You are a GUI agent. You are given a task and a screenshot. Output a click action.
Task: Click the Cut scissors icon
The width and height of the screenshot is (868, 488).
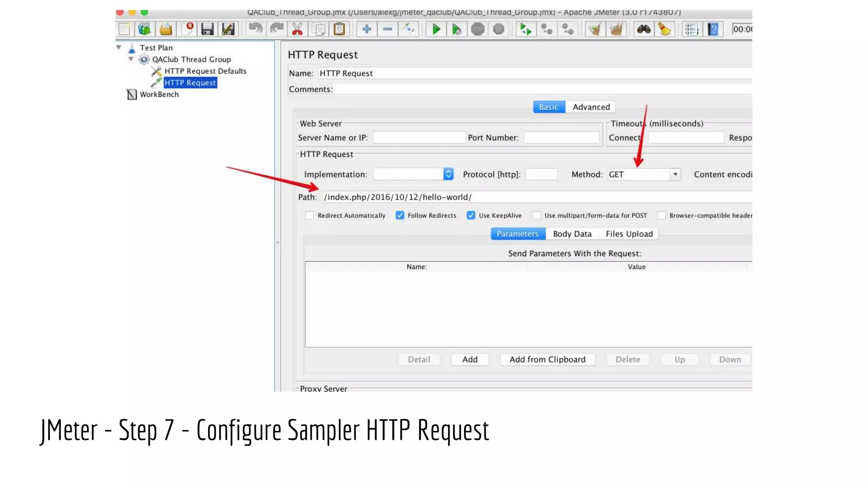pyautogui.click(x=297, y=29)
